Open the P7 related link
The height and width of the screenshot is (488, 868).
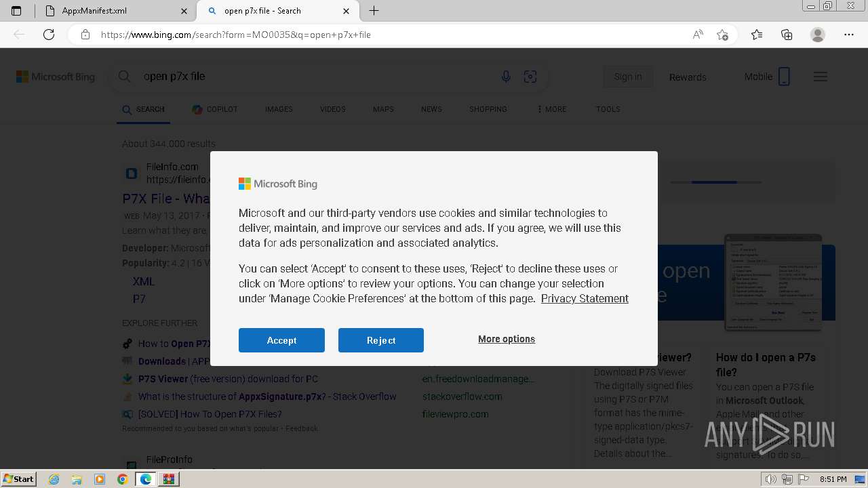tap(139, 299)
